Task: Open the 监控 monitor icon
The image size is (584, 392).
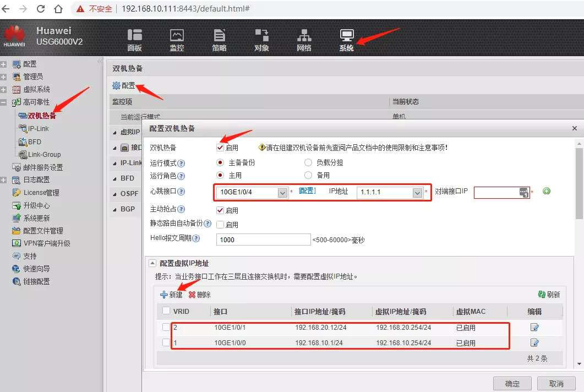Action: tap(177, 36)
